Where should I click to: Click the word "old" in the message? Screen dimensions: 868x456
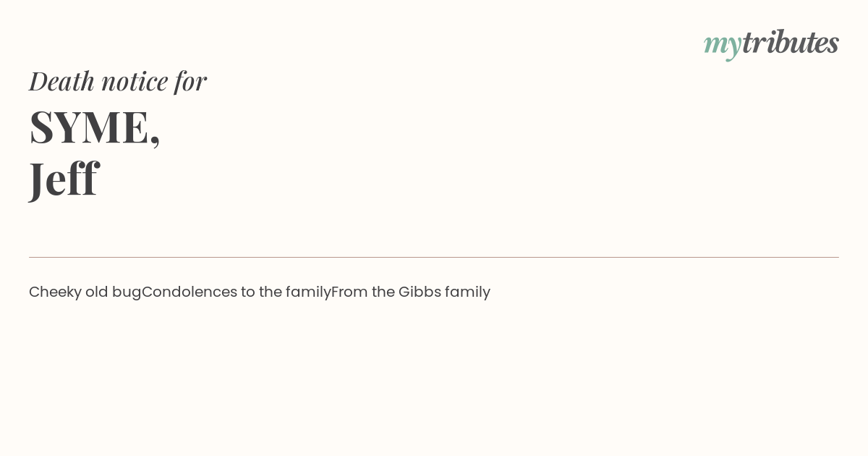(97, 292)
